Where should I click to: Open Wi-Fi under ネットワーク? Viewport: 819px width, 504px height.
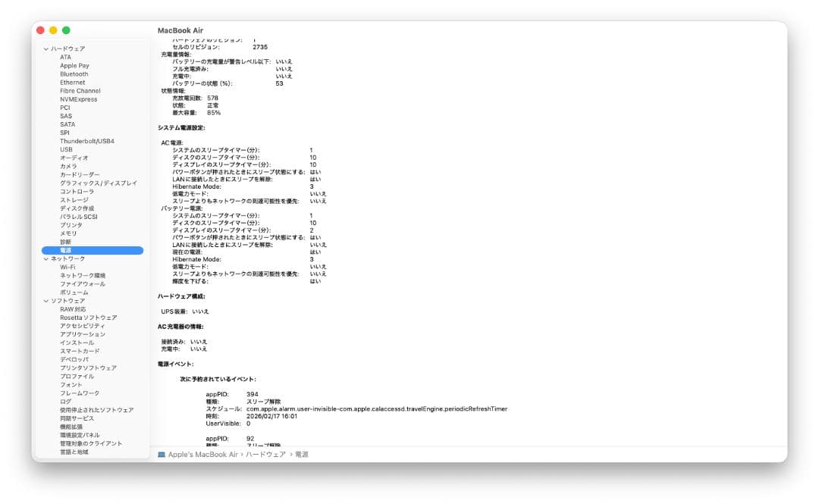click(x=67, y=268)
